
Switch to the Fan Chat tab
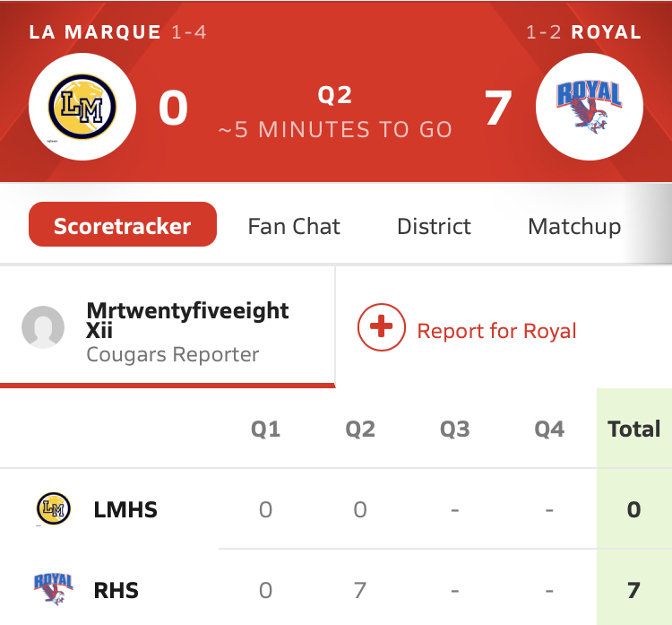point(294,225)
